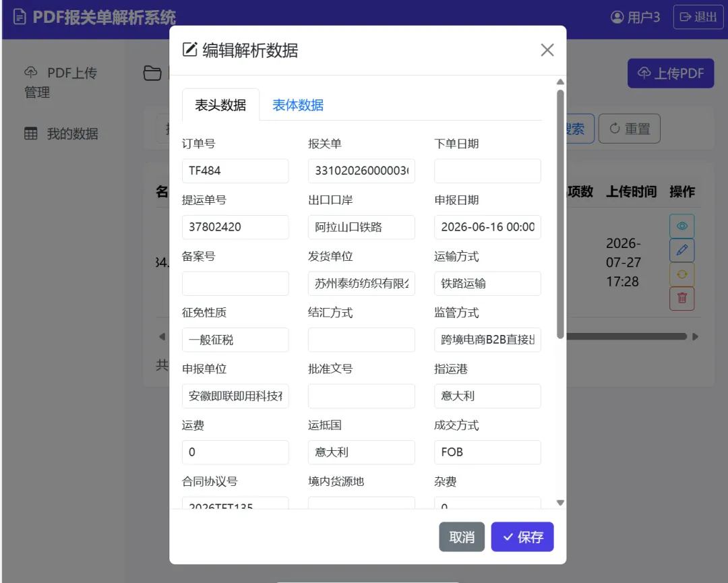Click the upload time 2026-07-27 17:28 cell
Image resolution: width=728 pixels, height=583 pixels.
tap(623, 262)
